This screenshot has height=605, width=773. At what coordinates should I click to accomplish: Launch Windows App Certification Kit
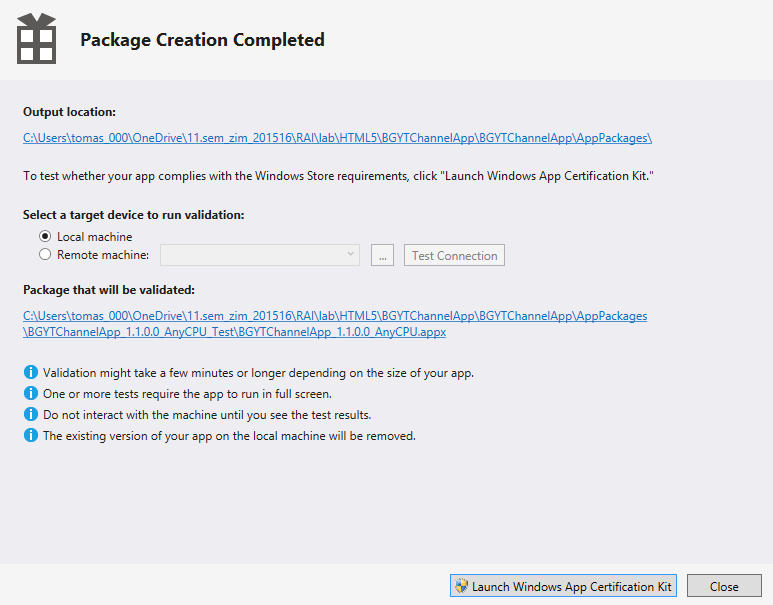pos(563,586)
